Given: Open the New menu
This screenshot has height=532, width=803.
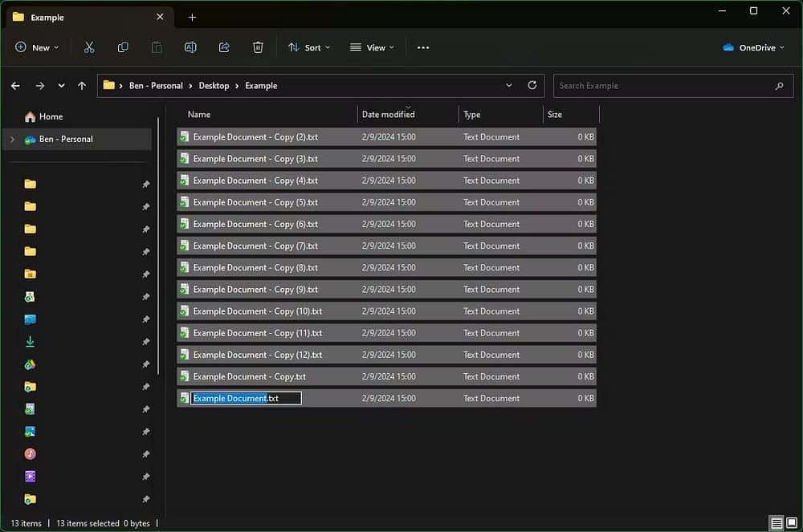Looking at the screenshot, I should [36, 47].
